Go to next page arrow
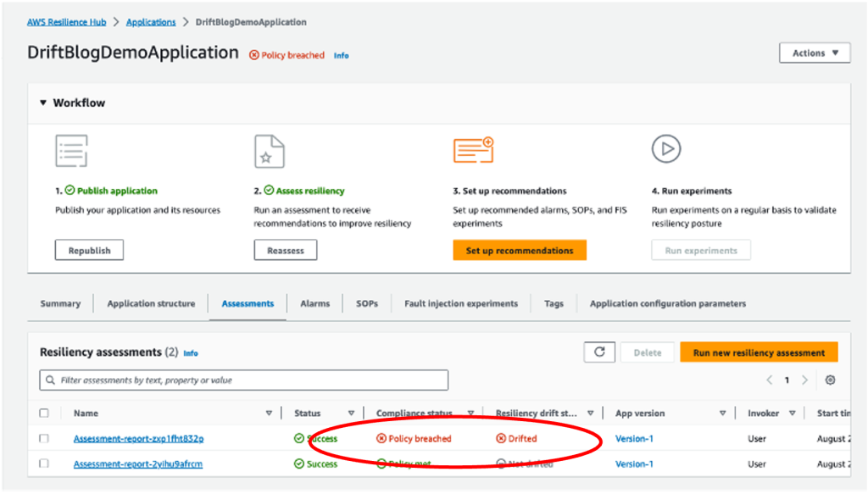The height and width of the screenshot is (494, 868). 805,380
